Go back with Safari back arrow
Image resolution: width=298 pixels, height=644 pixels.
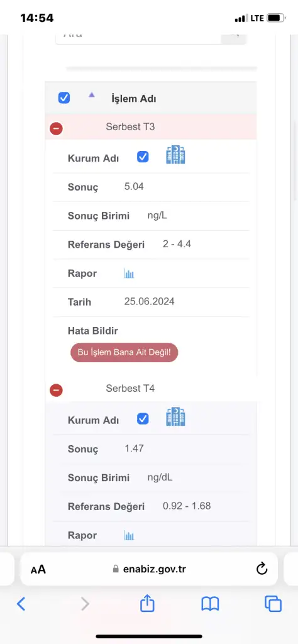click(x=21, y=604)
